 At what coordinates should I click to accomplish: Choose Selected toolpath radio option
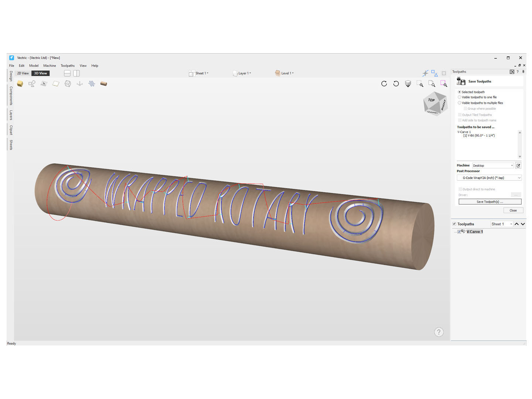[460, 92]
